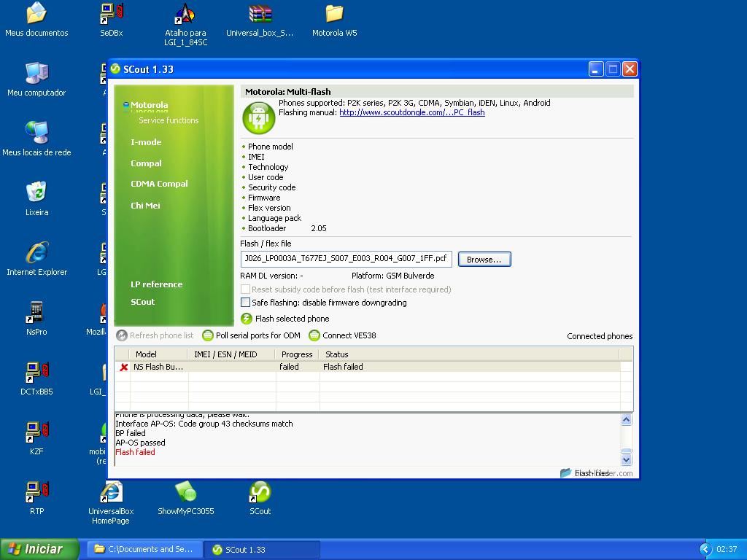
Task: Click the green Android multi-flash icon
Action: click(x=259, y=118)
